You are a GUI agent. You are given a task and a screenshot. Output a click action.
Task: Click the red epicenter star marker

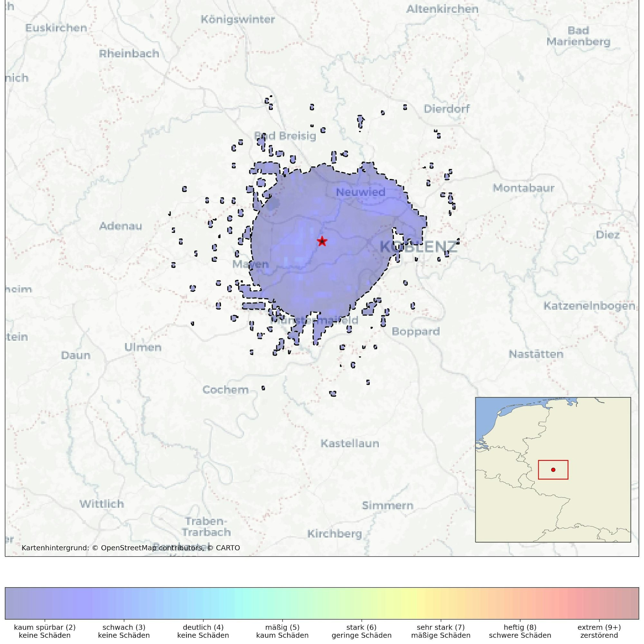tap(322, 241)
